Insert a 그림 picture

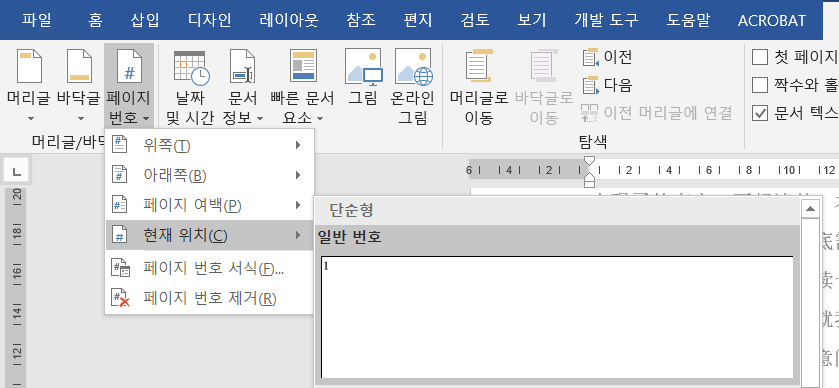[363, 78]
